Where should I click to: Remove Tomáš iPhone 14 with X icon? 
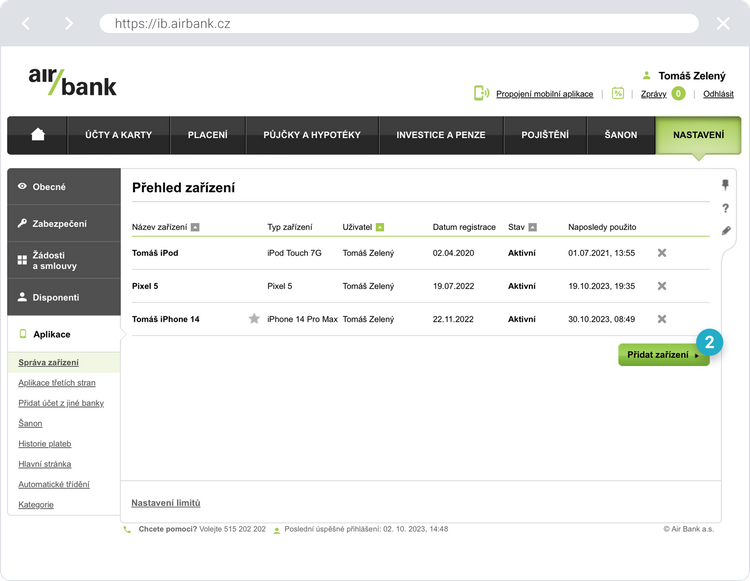(x=662, y=319)
